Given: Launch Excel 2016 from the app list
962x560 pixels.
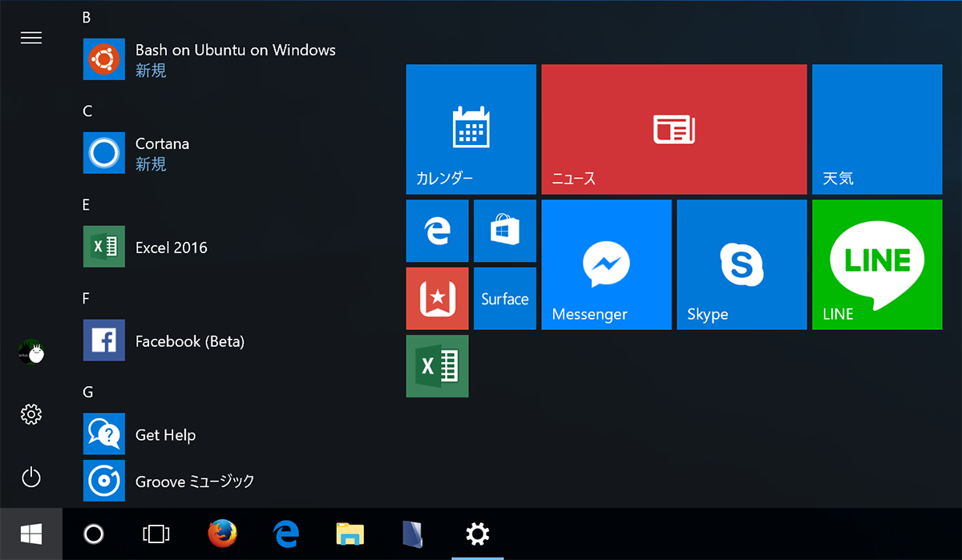Looking at the screenshot, I should 145,247.
